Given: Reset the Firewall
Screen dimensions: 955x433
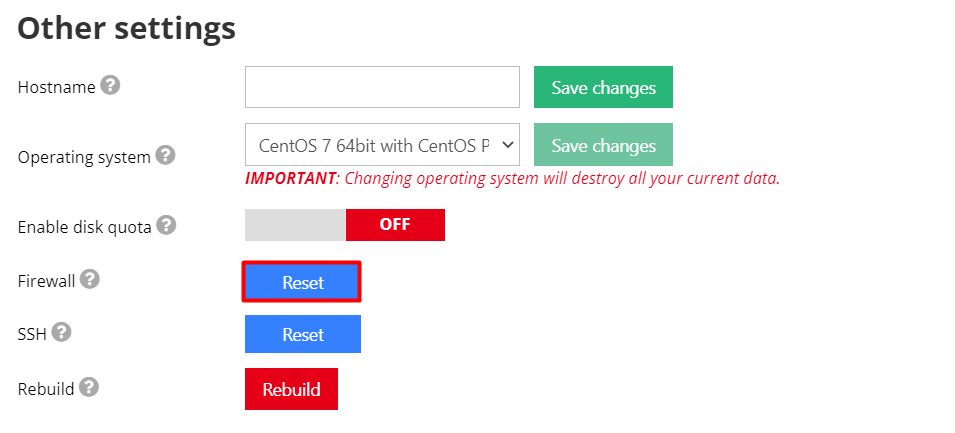Looking at the screenshot, I should [x=302, y=282].
